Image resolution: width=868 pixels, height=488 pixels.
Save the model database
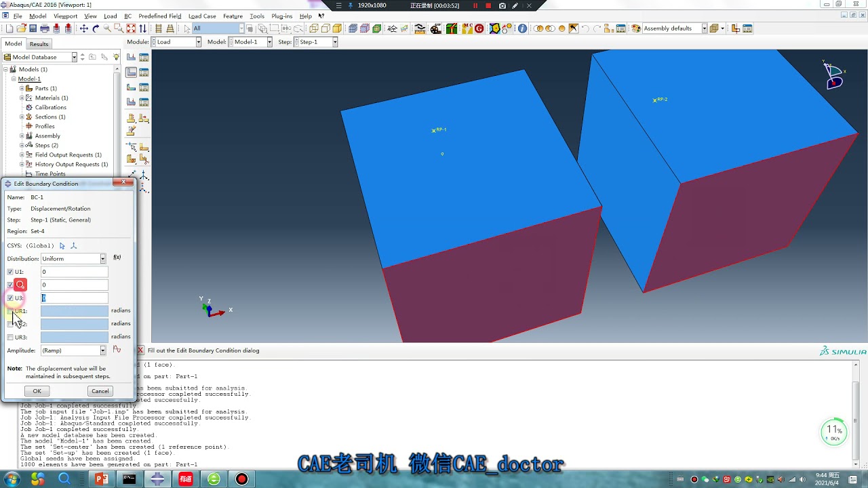tap(32, 28)
